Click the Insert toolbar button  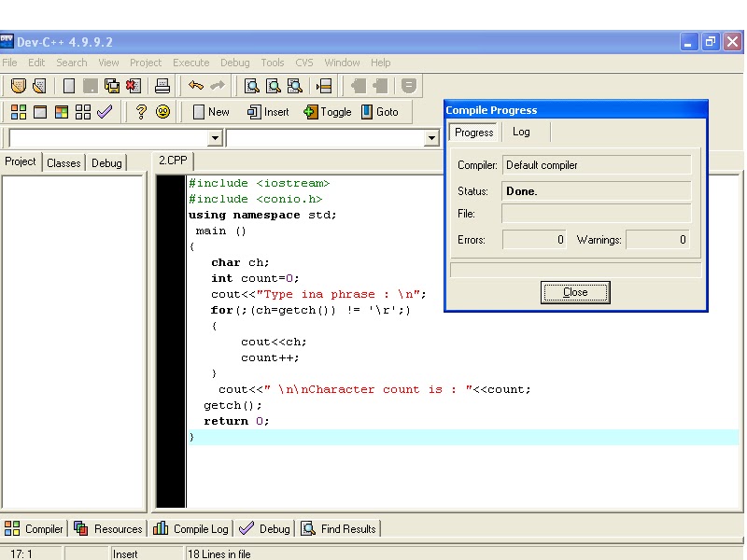pyautogui.click(x=268, y=112)
